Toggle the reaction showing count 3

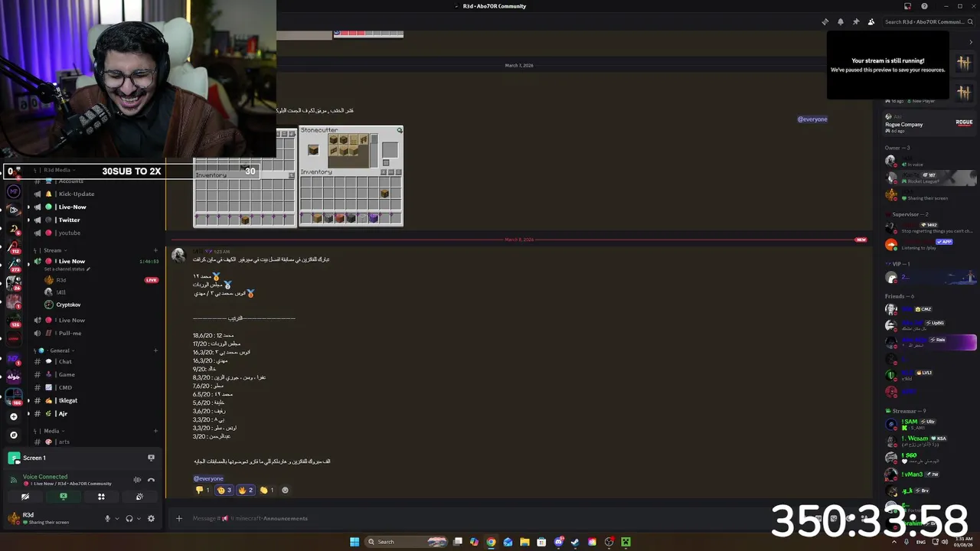coord(224,490)
